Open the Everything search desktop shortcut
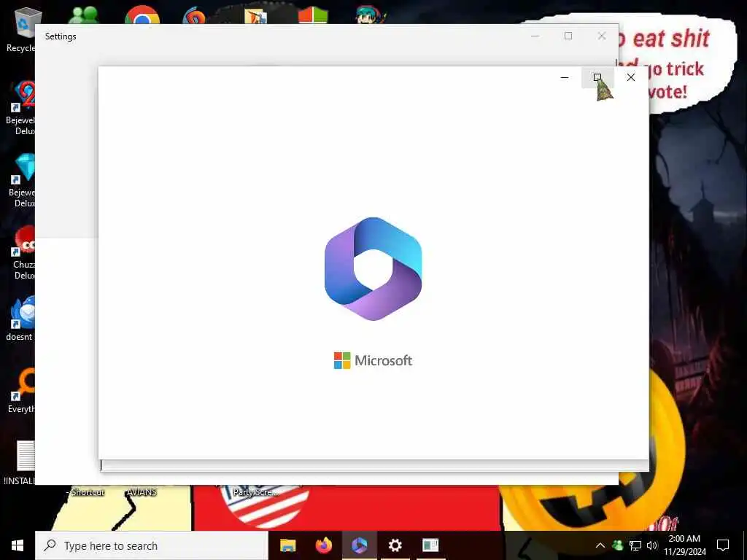 click(x=21, y=391)
